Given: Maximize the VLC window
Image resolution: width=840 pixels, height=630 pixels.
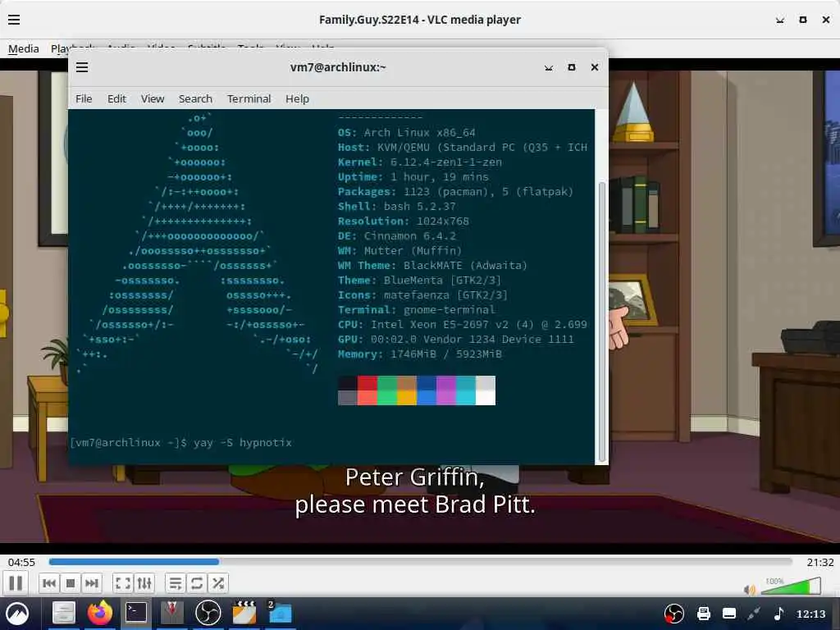Looking at the screenshot, I should click(x=803, y=20).
